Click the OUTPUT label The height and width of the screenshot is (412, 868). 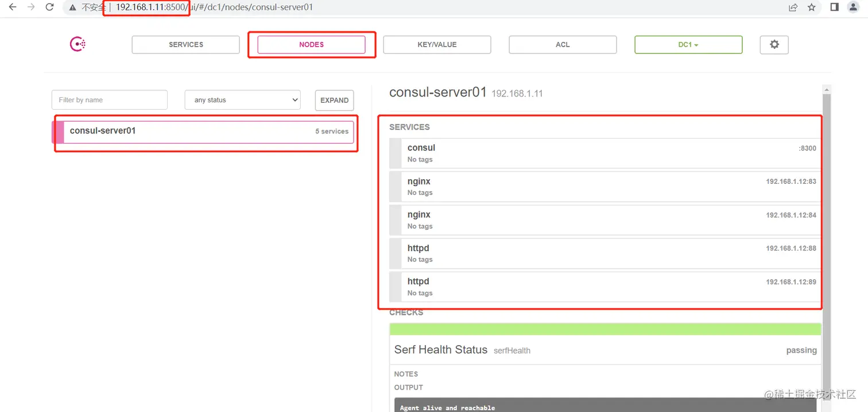[x=409, y=387]
